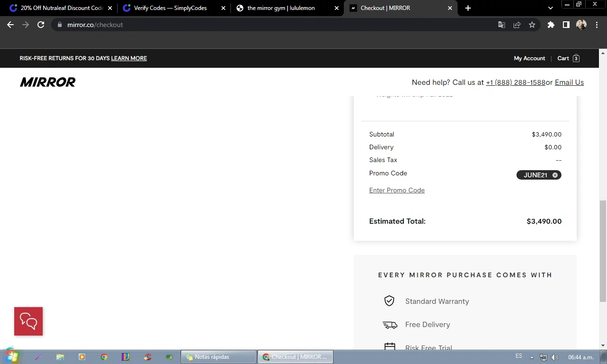Close the Checkout | MIRROR tab

pyautogui.click(x=450, y=8)
